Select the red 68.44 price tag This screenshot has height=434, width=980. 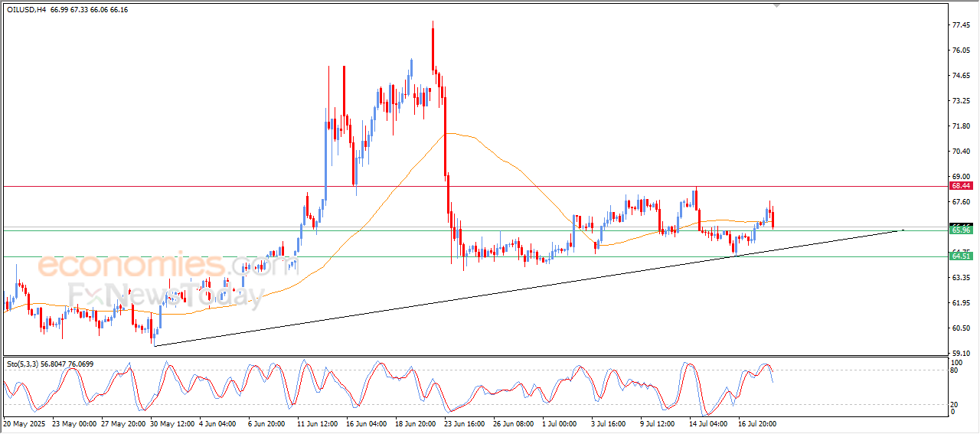pos(961,186)
